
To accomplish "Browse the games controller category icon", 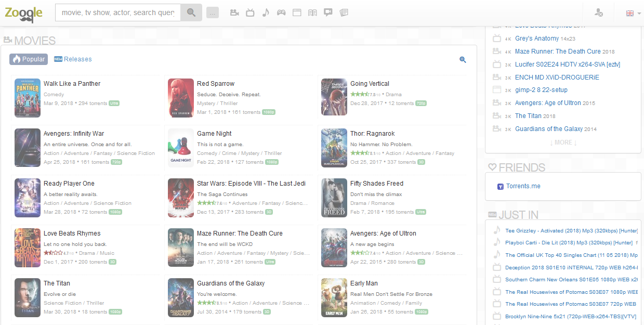I will click(281, 12).
